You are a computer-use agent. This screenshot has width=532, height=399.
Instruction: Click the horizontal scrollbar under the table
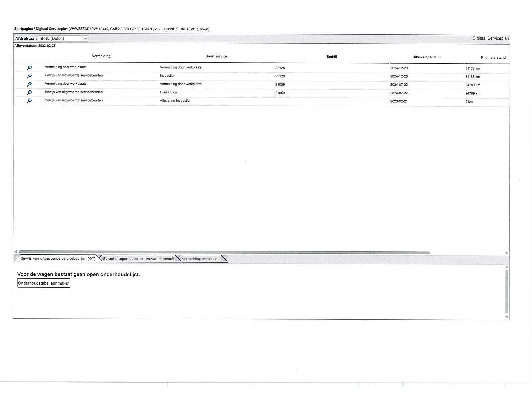pos(224,253)
